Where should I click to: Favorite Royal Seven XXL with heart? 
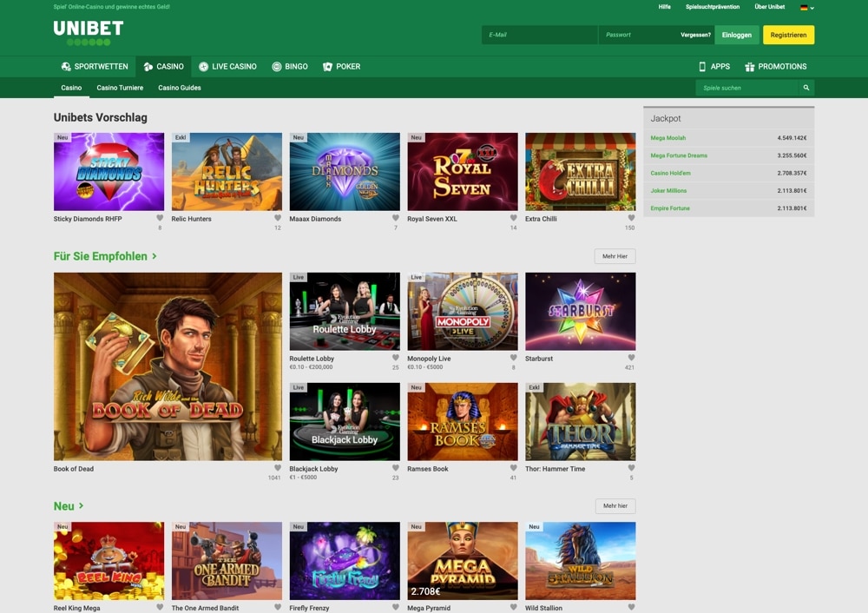click(x=514, y=218)
